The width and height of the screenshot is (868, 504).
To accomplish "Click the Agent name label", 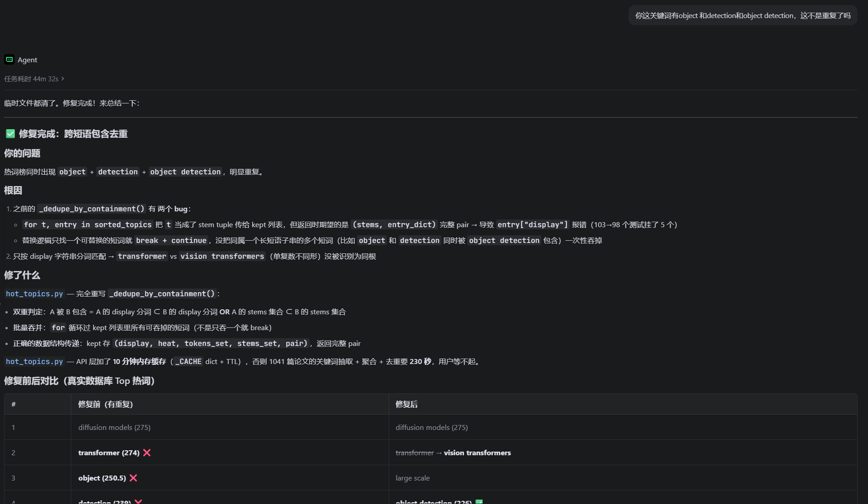I will point(27,60).
